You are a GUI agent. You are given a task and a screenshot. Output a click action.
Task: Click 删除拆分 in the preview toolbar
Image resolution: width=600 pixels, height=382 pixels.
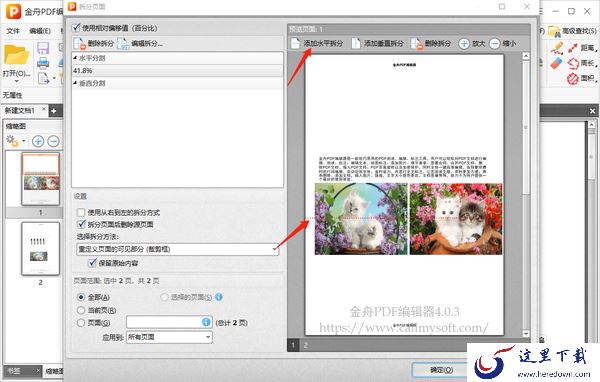pos(431,43)
